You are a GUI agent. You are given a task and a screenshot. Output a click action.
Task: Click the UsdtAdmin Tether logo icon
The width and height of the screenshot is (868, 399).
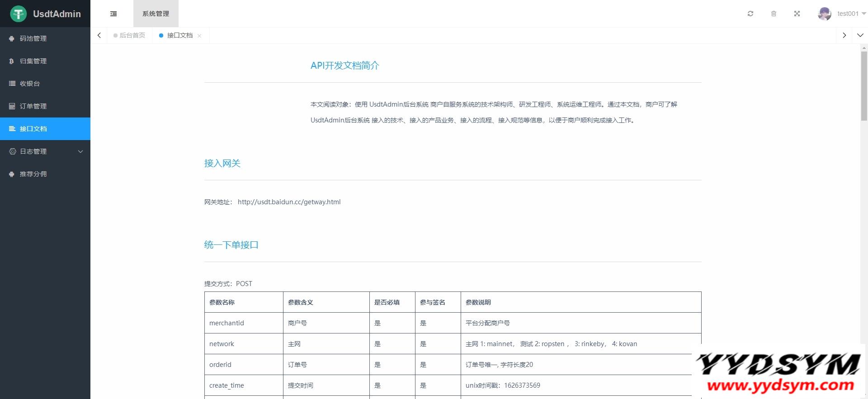click(19, 14)
